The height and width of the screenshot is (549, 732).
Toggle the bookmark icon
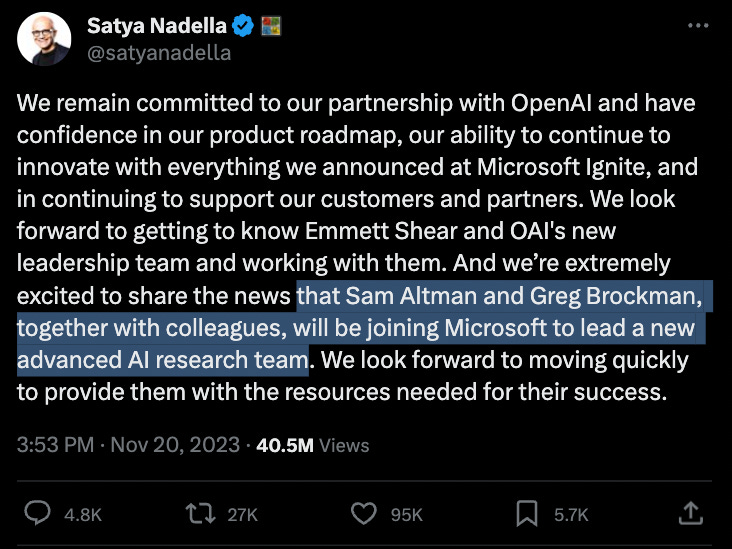pos(527,514)
